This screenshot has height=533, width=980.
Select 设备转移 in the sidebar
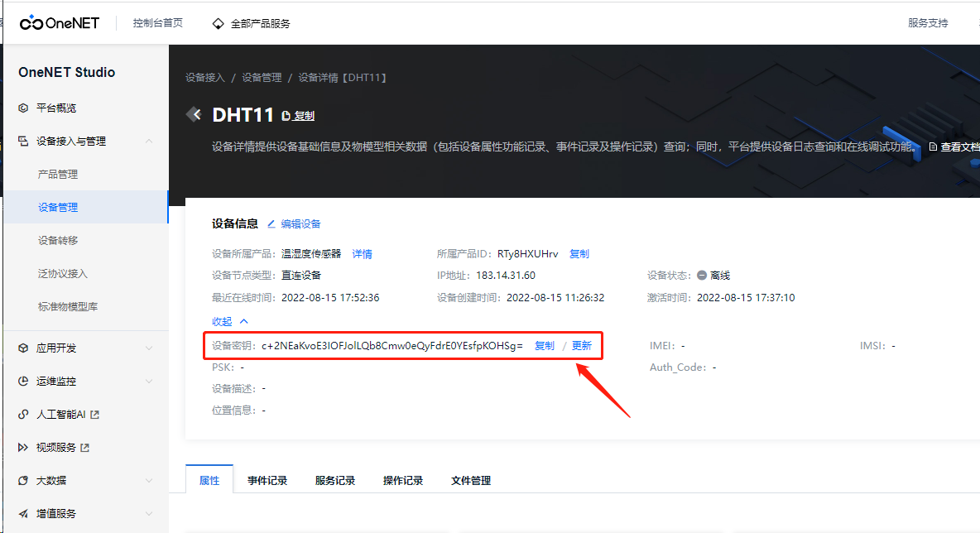click(57, 241)
